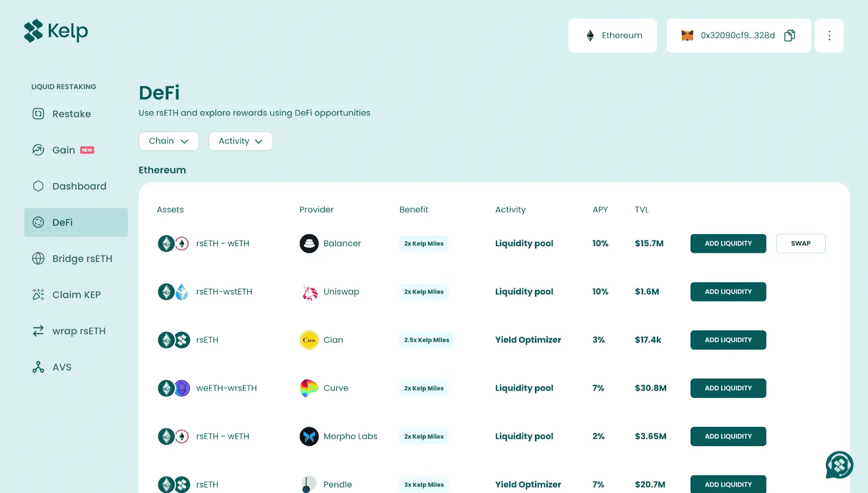This screenshot has width=868, height=493.
Task: Open the Ethereum network selector
Action: 612,35
